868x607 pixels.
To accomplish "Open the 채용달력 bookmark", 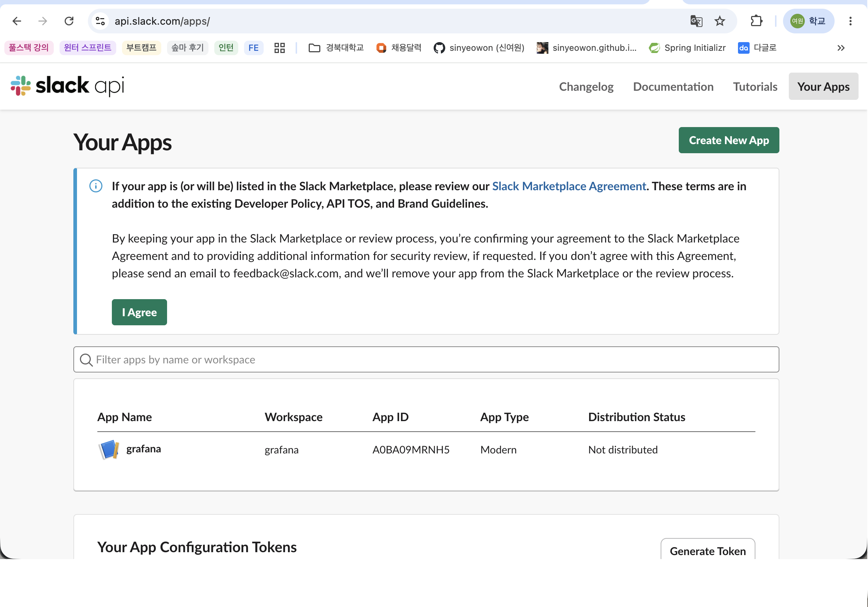I will click(x=399, y=48).
